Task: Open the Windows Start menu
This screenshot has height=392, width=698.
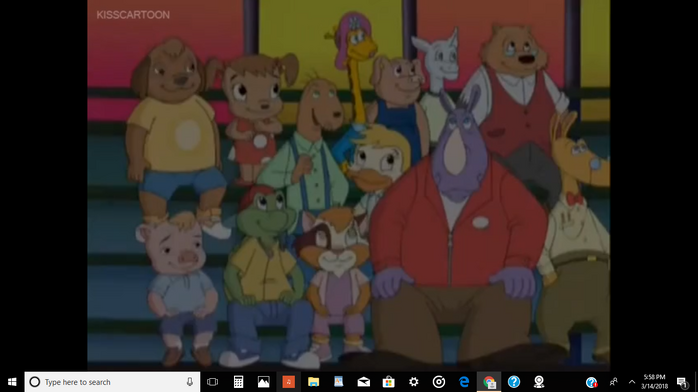Action: (x=12, y=382)
